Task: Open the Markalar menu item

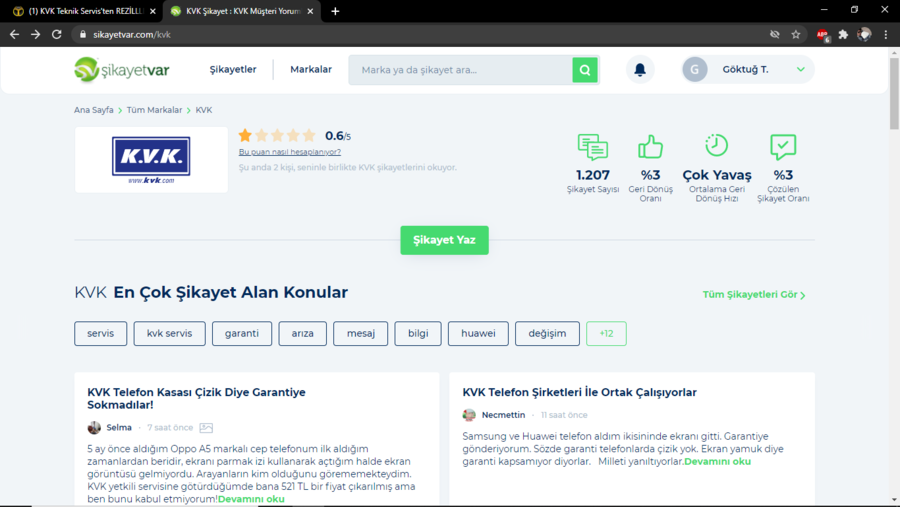Action: (x=311, y=70)
